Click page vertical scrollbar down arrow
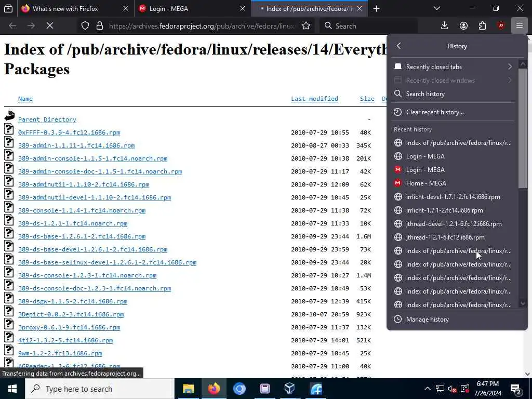Screen dimensions: 532x399 click(528, 374)
